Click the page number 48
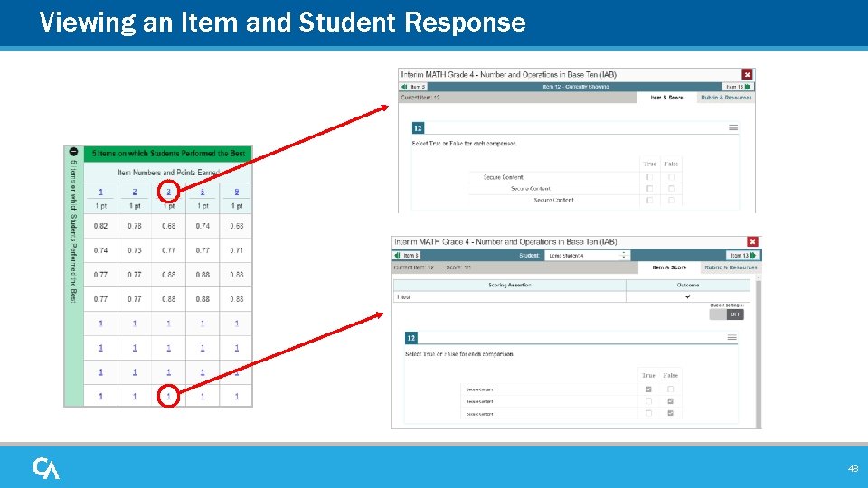868x488 pixels. point(853,469)
